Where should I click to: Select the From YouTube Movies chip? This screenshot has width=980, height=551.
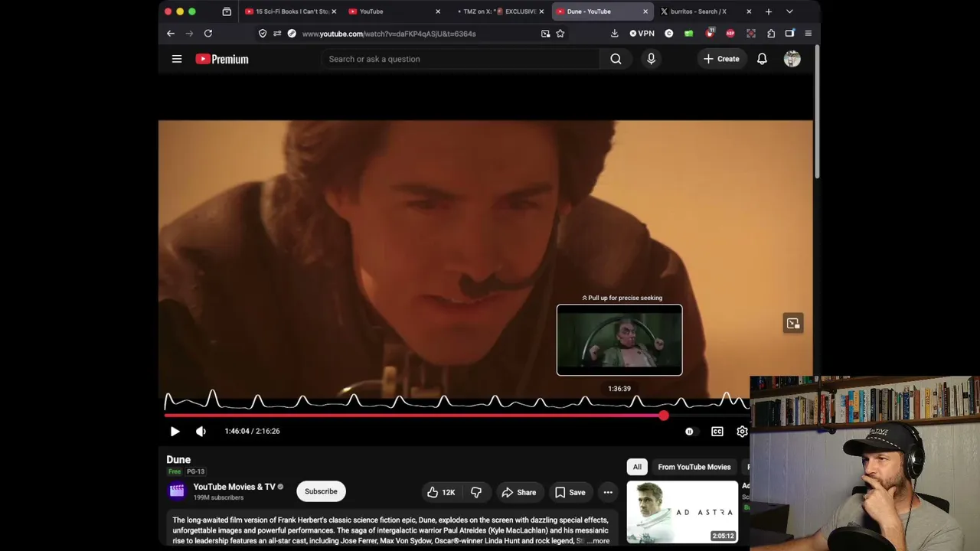point(694,467)
